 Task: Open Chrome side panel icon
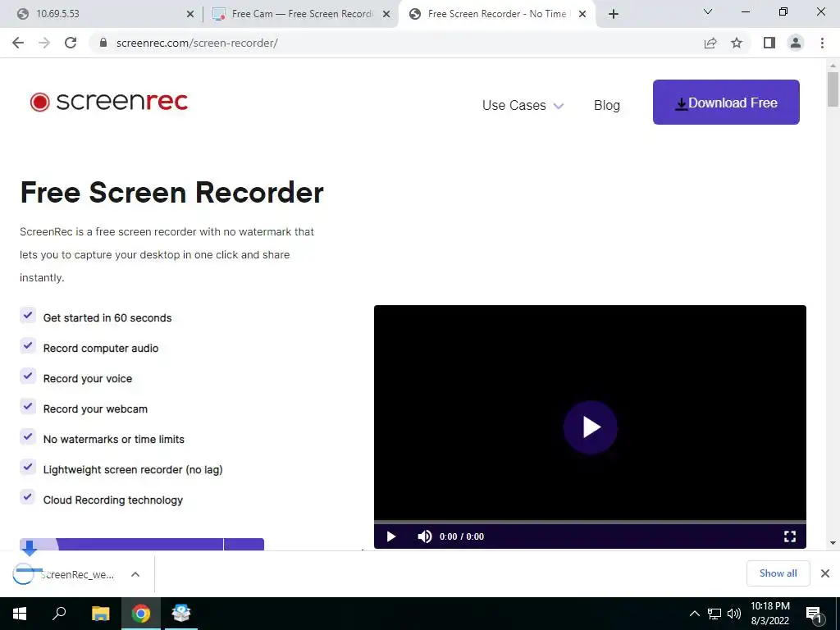tap(769, 43)
